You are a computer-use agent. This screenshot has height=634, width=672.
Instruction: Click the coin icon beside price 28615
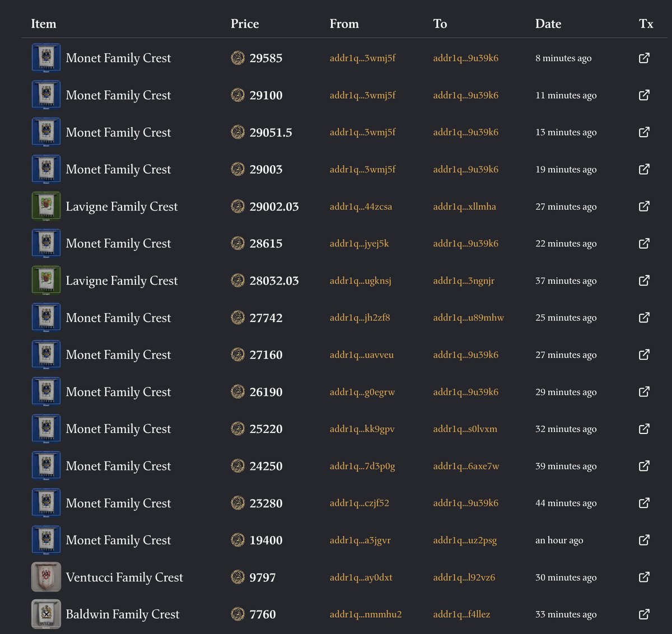pos(238,243)
